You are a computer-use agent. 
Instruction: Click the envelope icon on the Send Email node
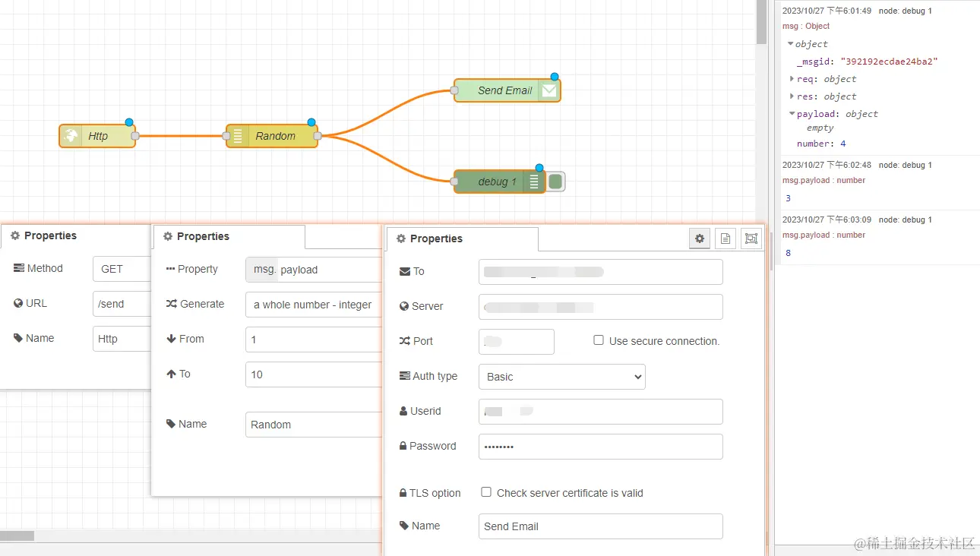click(x=548, y=90)
